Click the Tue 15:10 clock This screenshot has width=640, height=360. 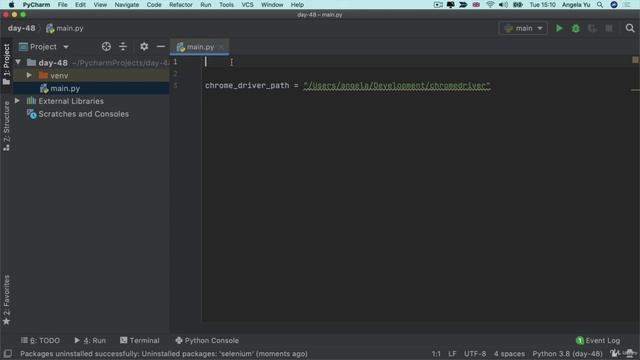[542, 4]
